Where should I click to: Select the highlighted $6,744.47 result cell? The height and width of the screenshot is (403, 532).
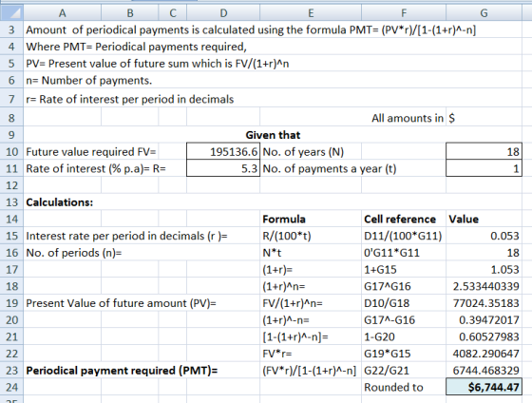484,387
